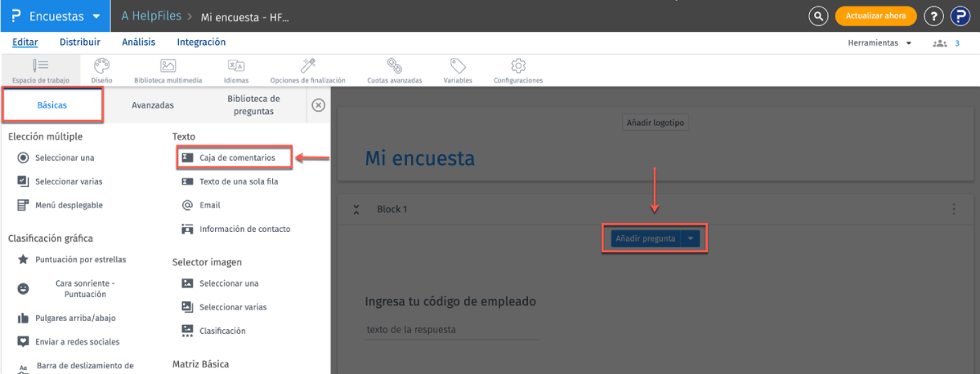Open the Diseño palette icon
The width and height of the screenshot is (980, 374).
coord(101,65)
